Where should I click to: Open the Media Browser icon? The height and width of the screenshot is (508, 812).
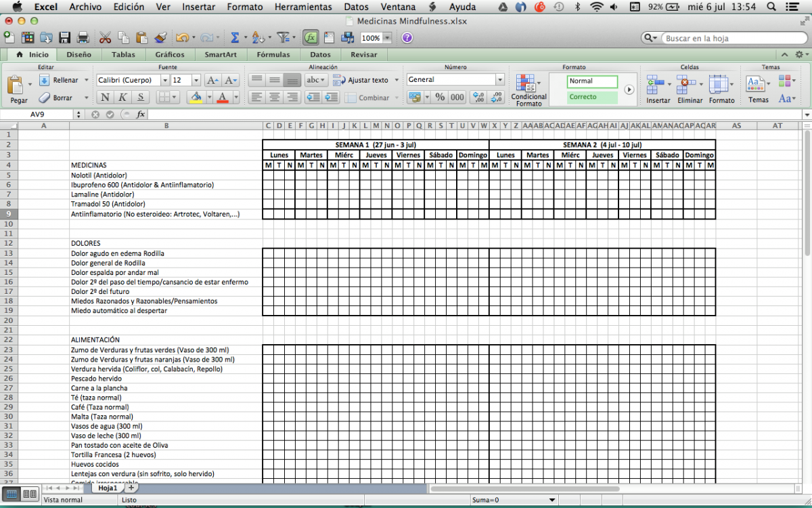click(346, 38)
